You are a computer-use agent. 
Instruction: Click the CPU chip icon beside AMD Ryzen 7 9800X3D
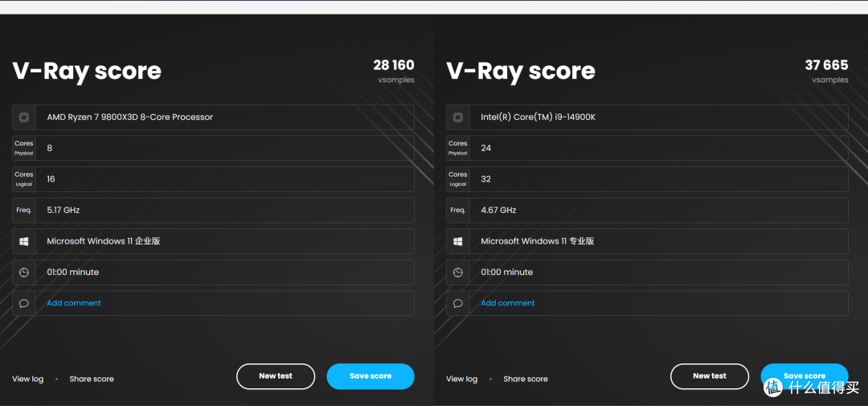[24, 117]
